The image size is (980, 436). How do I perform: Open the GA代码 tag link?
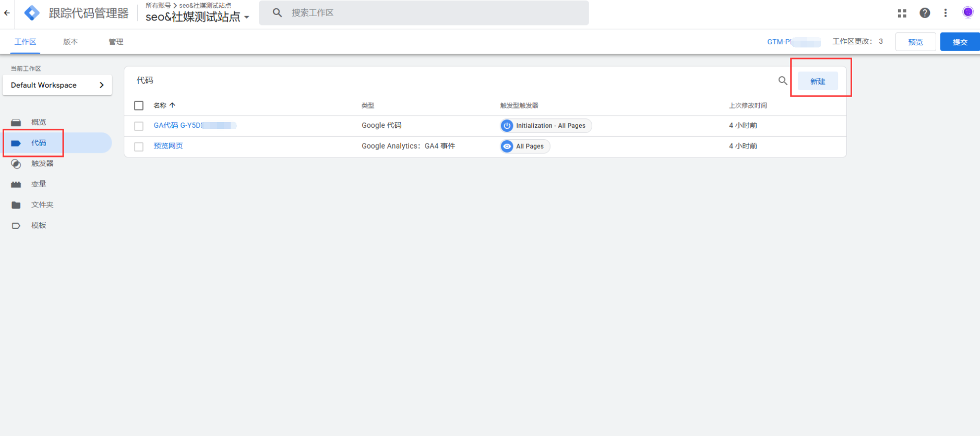click(195, 126)
